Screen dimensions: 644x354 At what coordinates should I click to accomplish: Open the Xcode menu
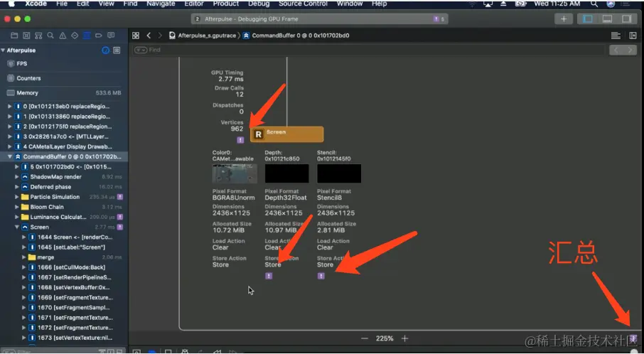[x=36, y=4]
